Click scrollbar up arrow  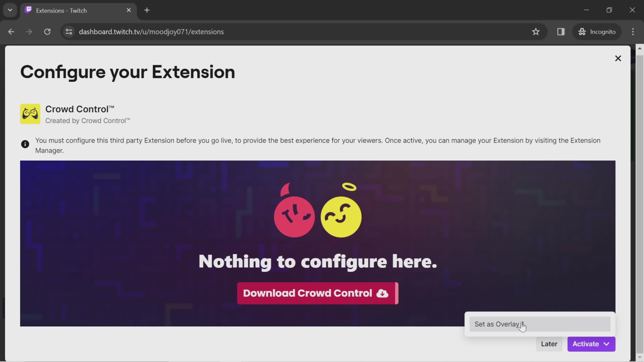tap(639, 48)
